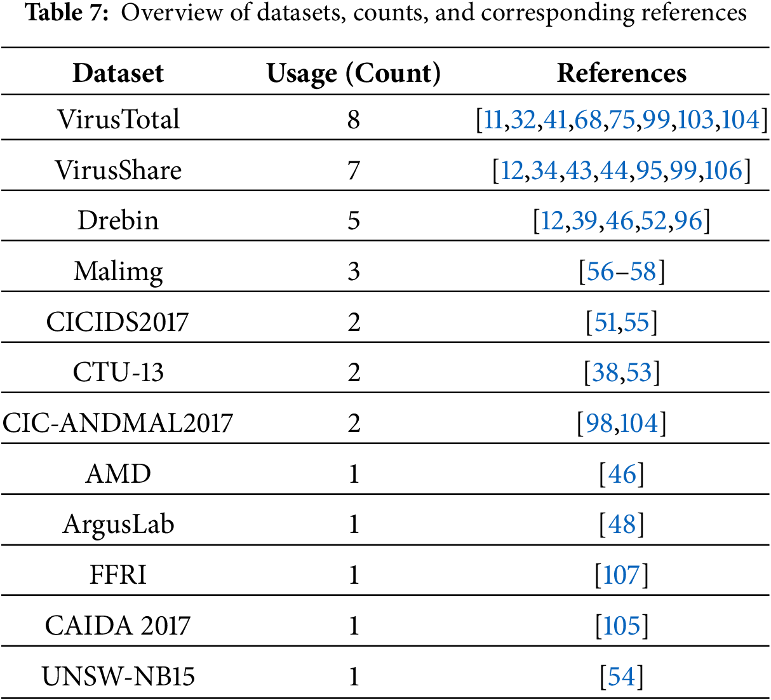Open reference 39 in the Drebin row
The height and width of the screenshot is (700, 771).
tap(584, 220)
